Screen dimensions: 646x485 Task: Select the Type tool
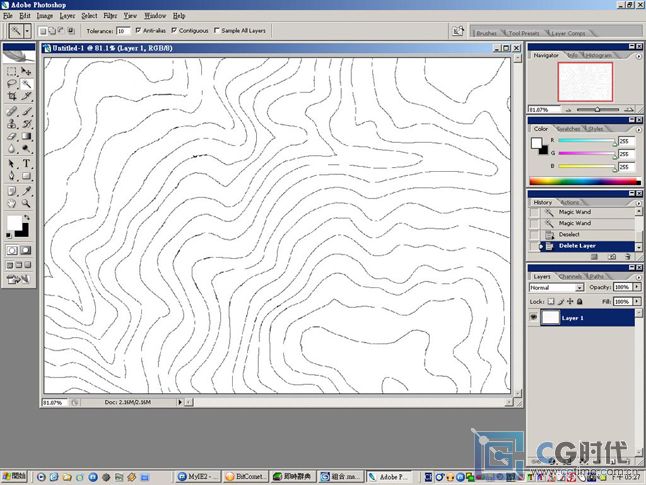26,164
